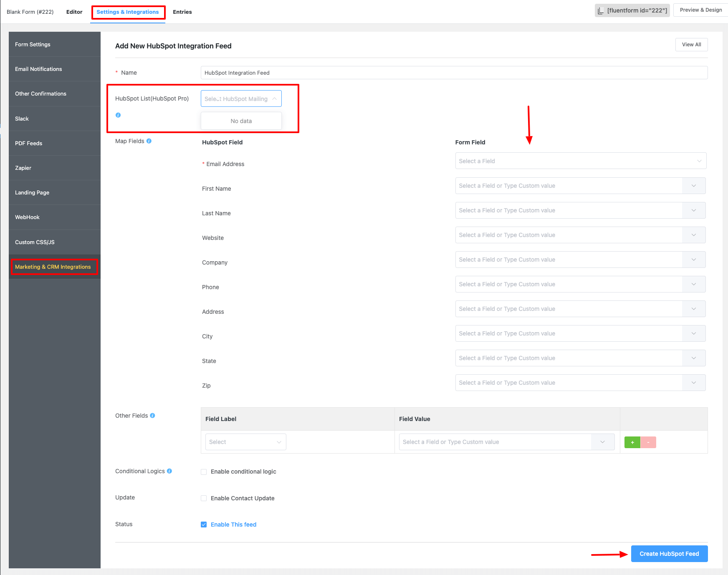
Task: Click the shortcode copy icon beside fluentform id
Action: click(x=601, y=11)
